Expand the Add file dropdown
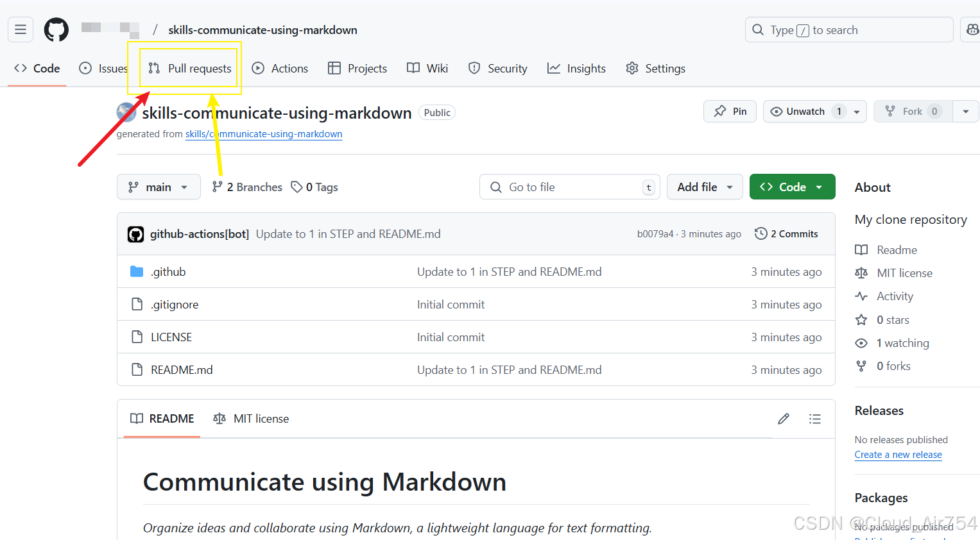The width and height of the screenshot is (980, 540). point(705,187)
